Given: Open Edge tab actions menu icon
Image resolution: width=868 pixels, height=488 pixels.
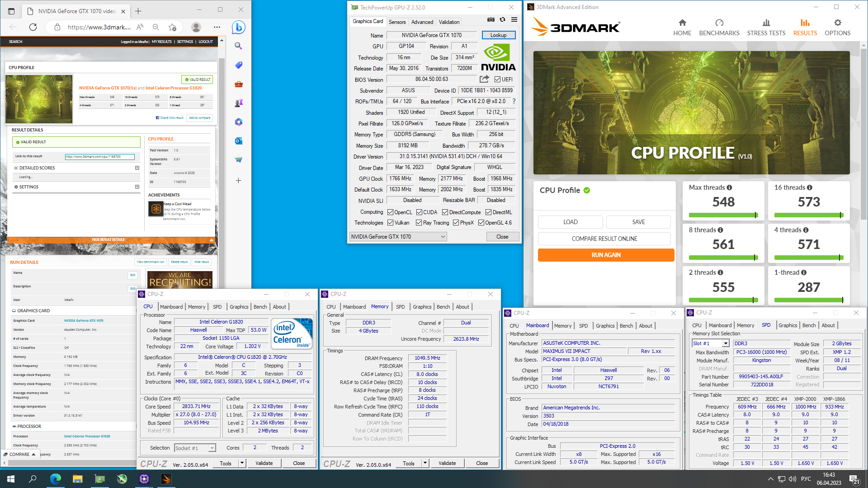Looking at the screenshot, I should pos(11,11).
